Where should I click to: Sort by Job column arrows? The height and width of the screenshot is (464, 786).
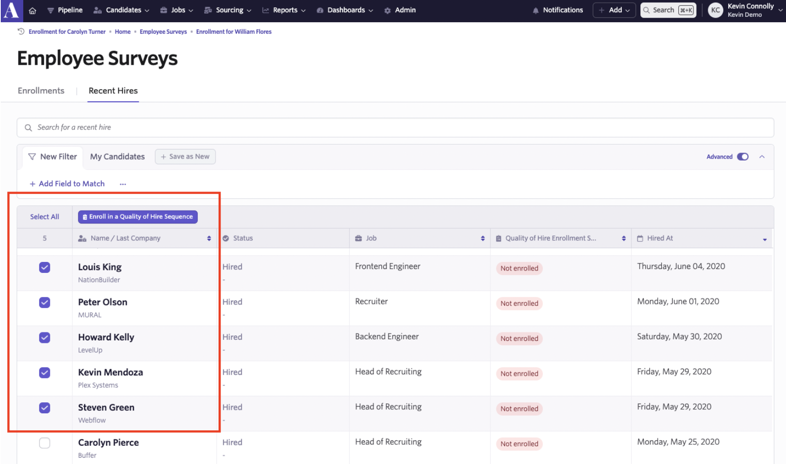pos(483,239)
